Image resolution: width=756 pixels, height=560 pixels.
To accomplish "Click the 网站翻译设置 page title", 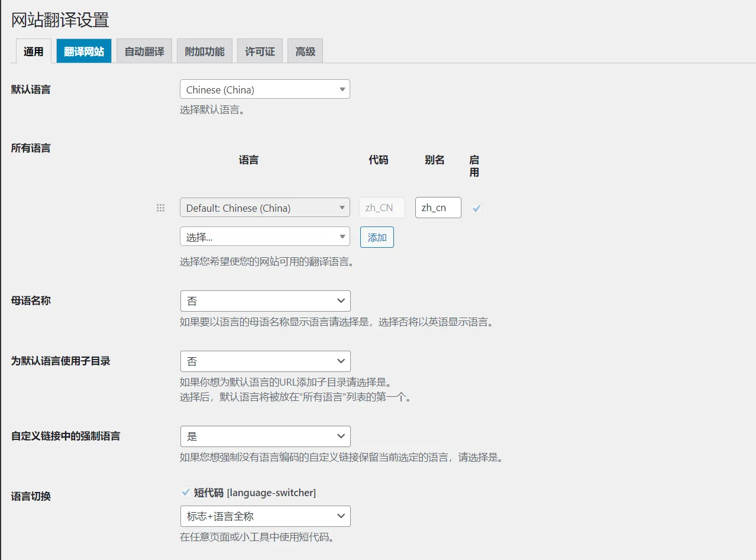I will tap(60, 20).
